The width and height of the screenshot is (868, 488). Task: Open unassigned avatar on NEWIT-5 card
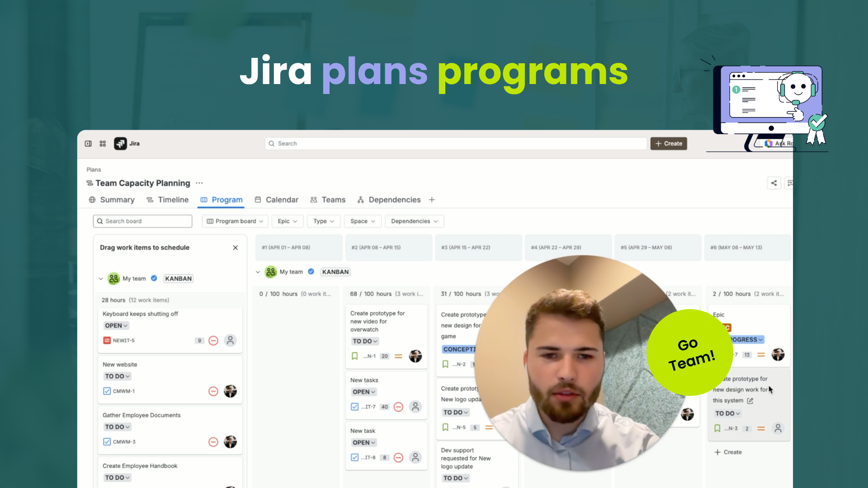coord(230,340)
